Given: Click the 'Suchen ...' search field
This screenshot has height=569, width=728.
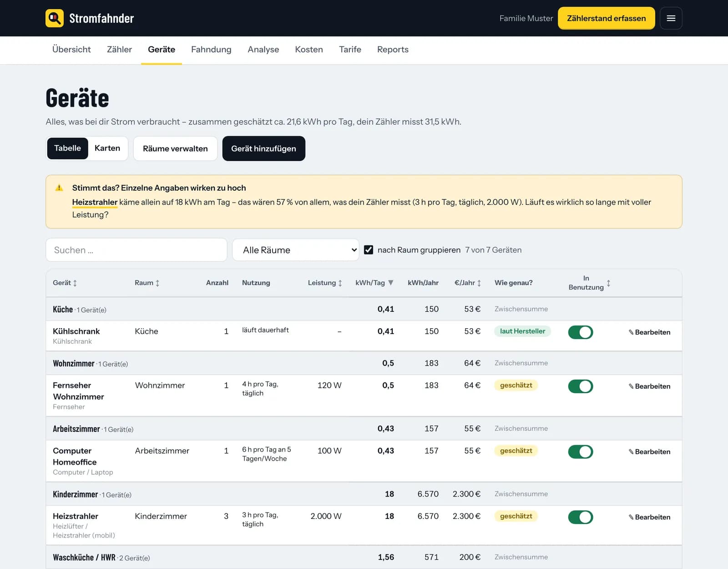Looking at the screenshot, I should (x=136, y=250).
